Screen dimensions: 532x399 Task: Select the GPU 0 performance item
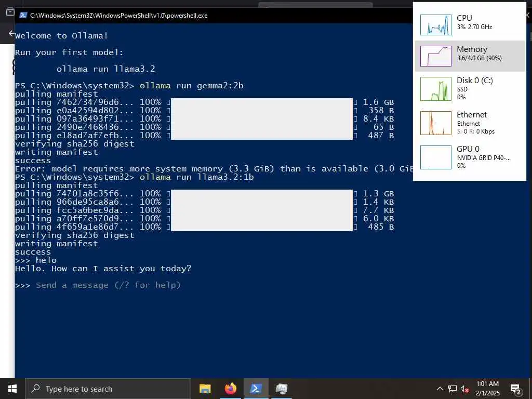coord(470,157)
